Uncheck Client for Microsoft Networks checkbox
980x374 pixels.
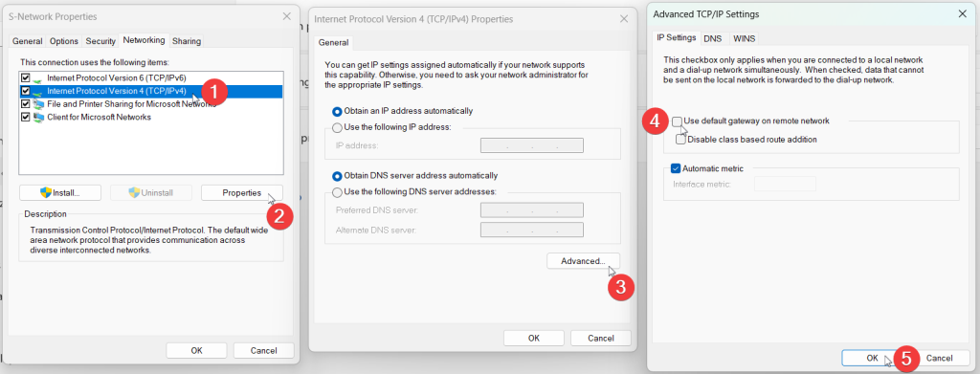point(26,117)
